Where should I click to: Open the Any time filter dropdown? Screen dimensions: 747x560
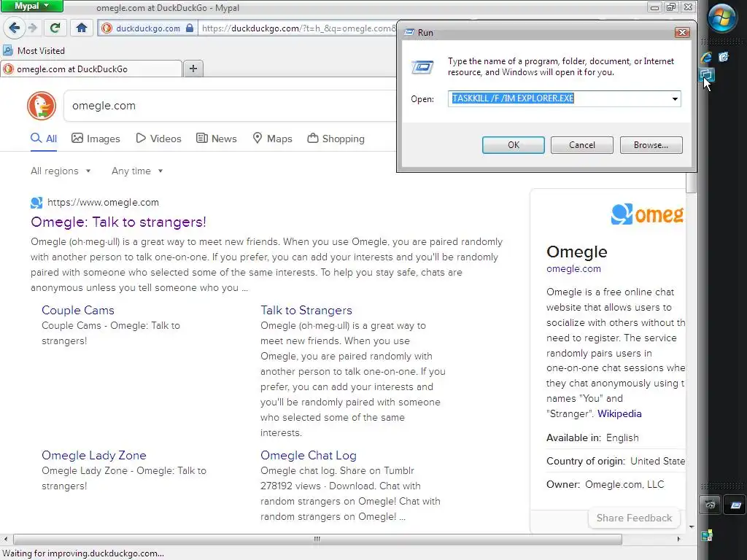point(137,171)
